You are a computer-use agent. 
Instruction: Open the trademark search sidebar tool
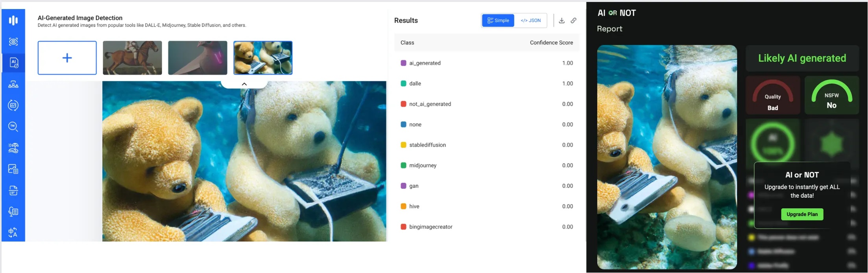point(13,126)
